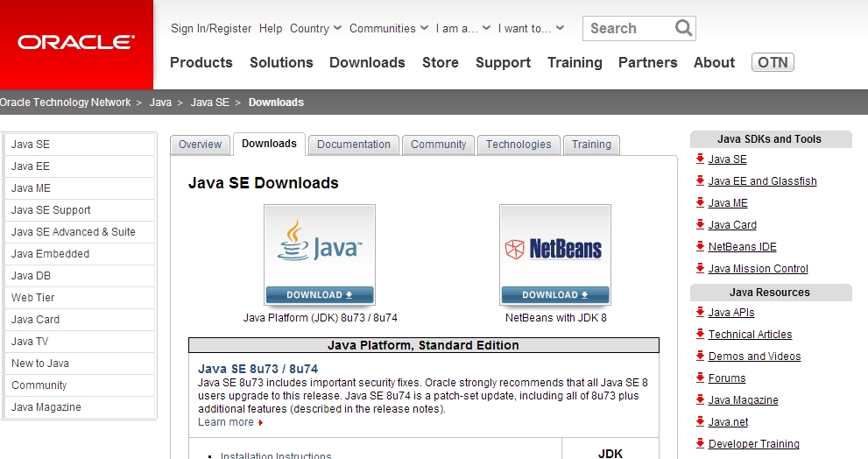
Task: Switch to the Community tab
Action: click(439, 145)
